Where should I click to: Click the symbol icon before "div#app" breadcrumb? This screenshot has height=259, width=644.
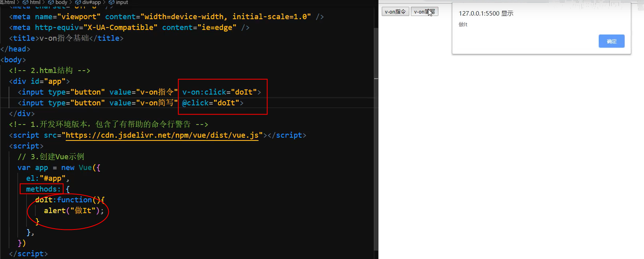point(78,2)
